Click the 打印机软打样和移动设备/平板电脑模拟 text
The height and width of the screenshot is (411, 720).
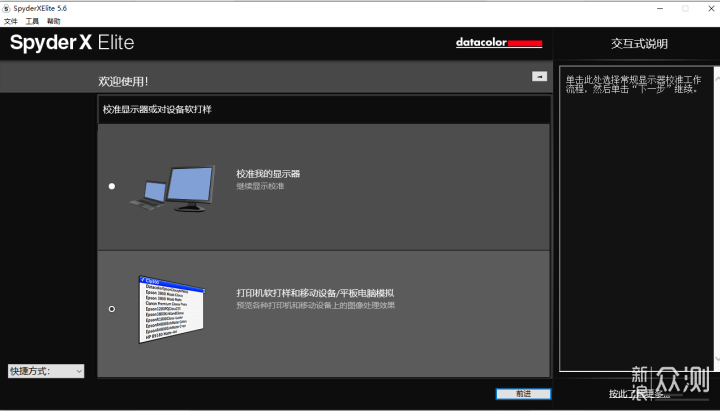click(315, 293)
